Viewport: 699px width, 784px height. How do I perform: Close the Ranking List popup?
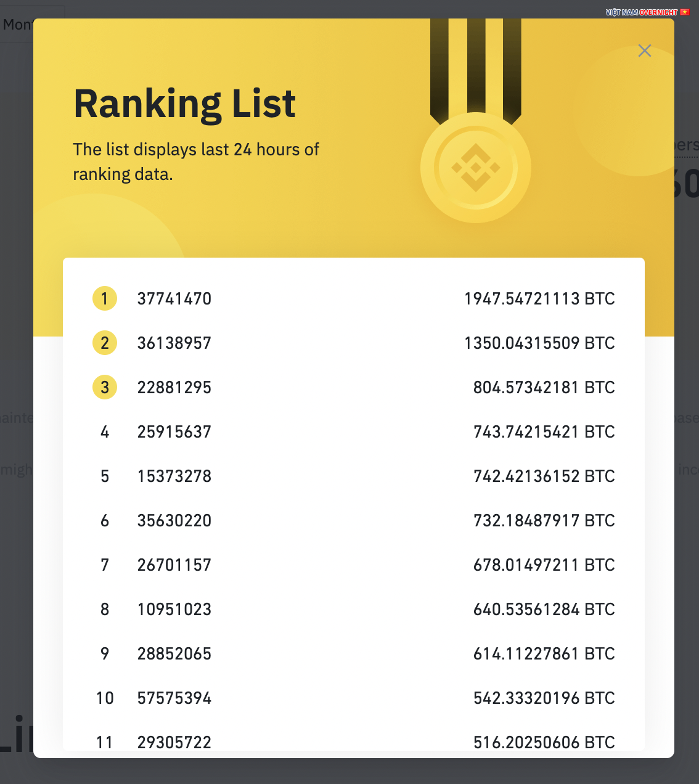click(645, 51)
